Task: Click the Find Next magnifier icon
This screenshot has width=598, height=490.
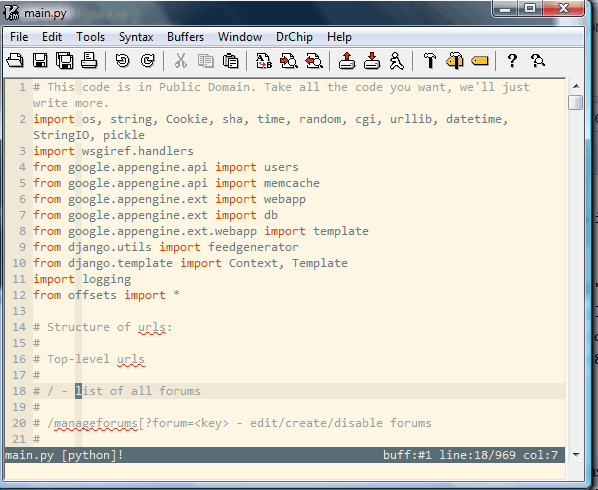Action: [x=289, y=61]
